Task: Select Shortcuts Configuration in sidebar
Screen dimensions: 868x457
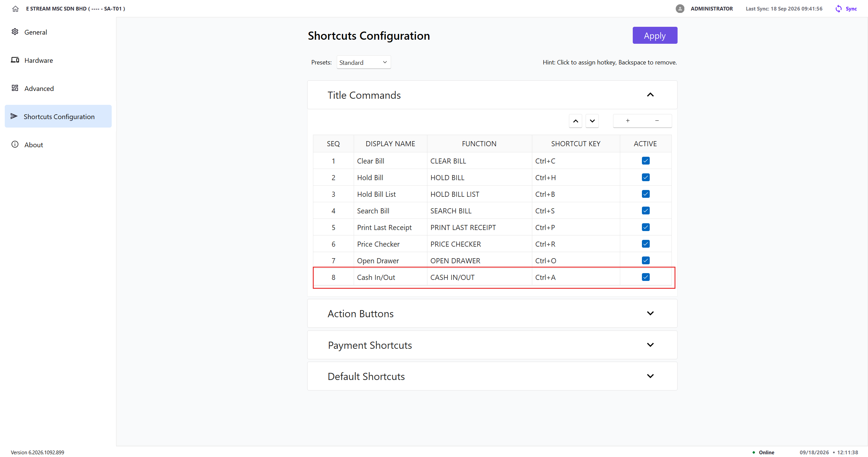Action: click(58, 116)
